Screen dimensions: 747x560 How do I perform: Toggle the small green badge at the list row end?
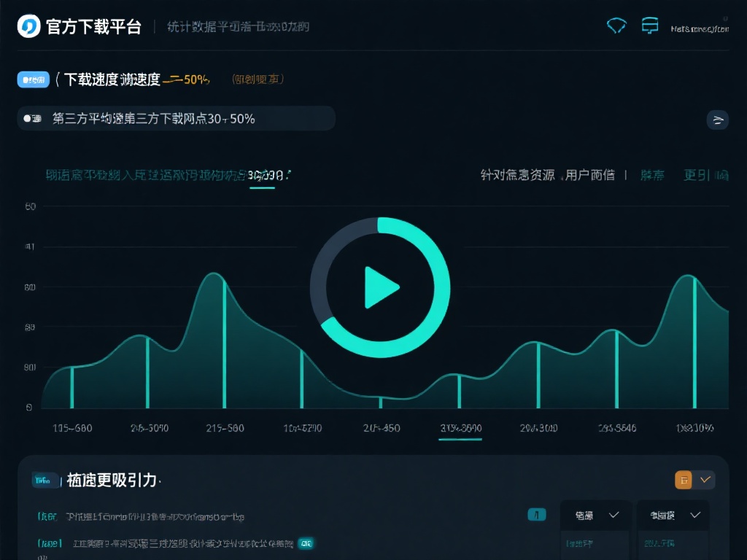pyautogui.click(x=306, y=543)
